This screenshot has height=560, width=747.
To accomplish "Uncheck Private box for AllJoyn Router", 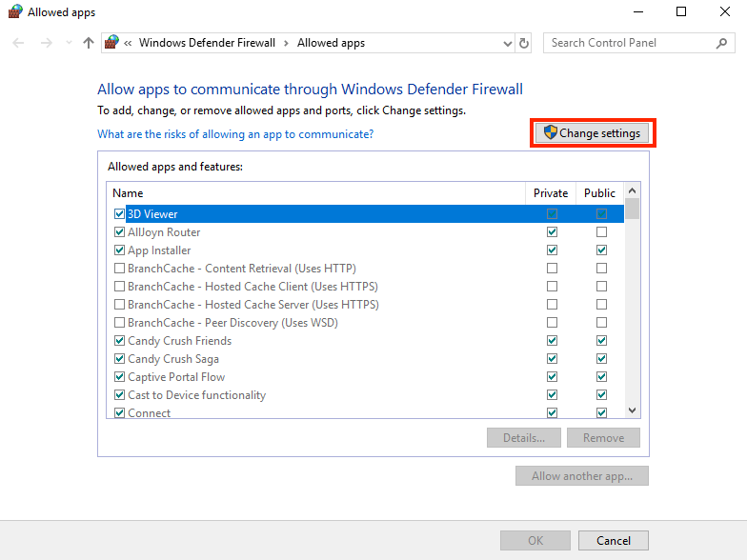I will (553, 232).
